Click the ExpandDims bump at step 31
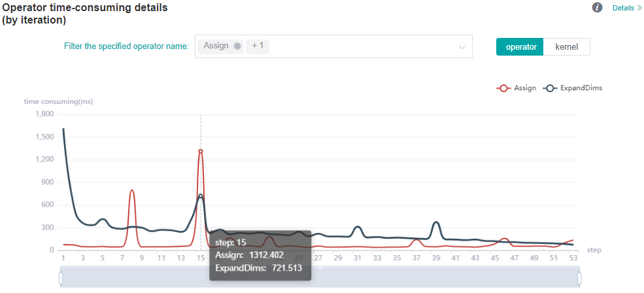644x293 pixels. (357, 227)
